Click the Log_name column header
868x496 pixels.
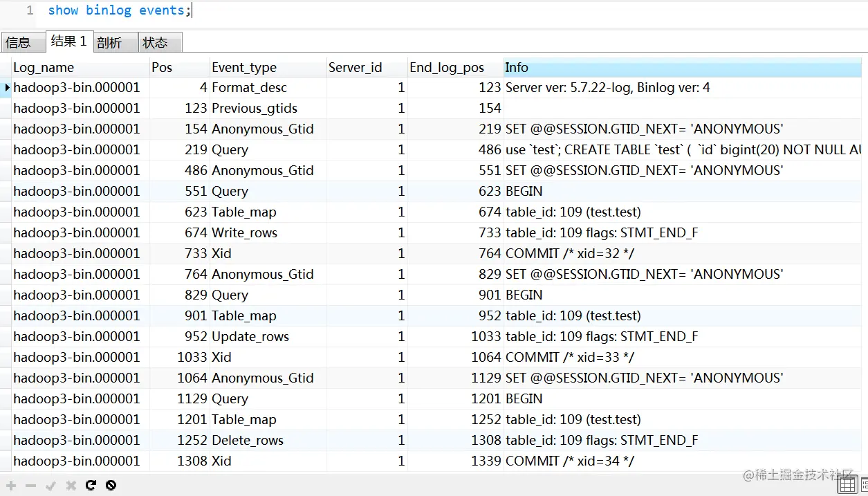point(81,67)
